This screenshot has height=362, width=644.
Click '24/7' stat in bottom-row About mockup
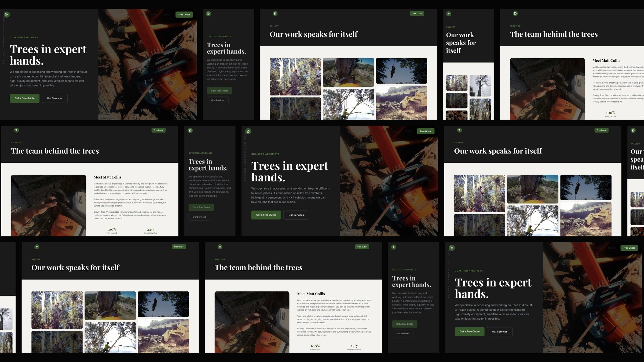click(x=354, y=346)
